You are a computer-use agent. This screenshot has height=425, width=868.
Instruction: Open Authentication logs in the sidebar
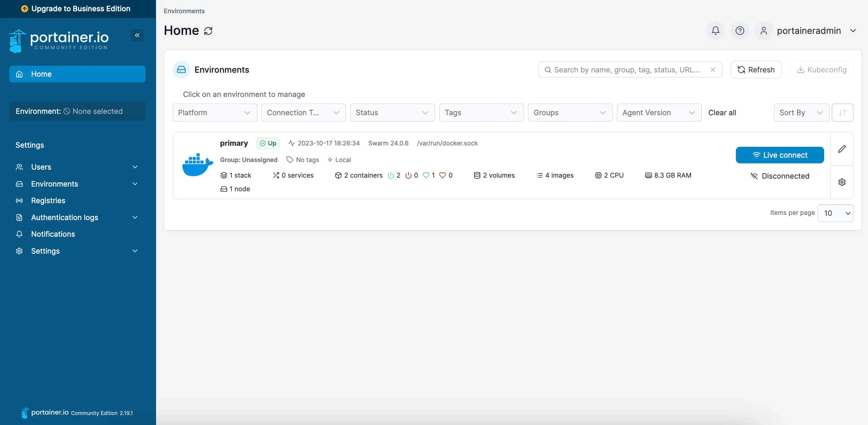[x=77, y=217]
